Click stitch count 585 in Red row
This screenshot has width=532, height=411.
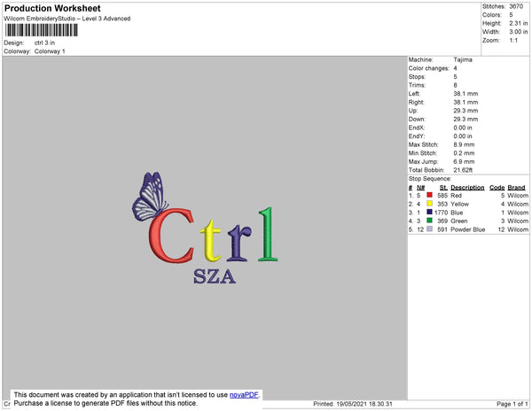click(442, 196)
